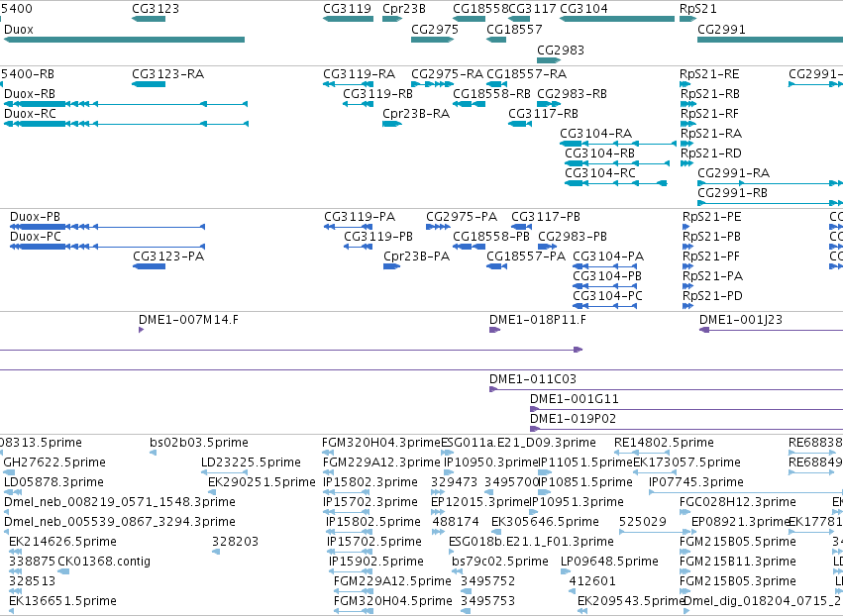
Task: Click the CG2991 gene label
Action: pyautogui.click(x=721, y=30)
